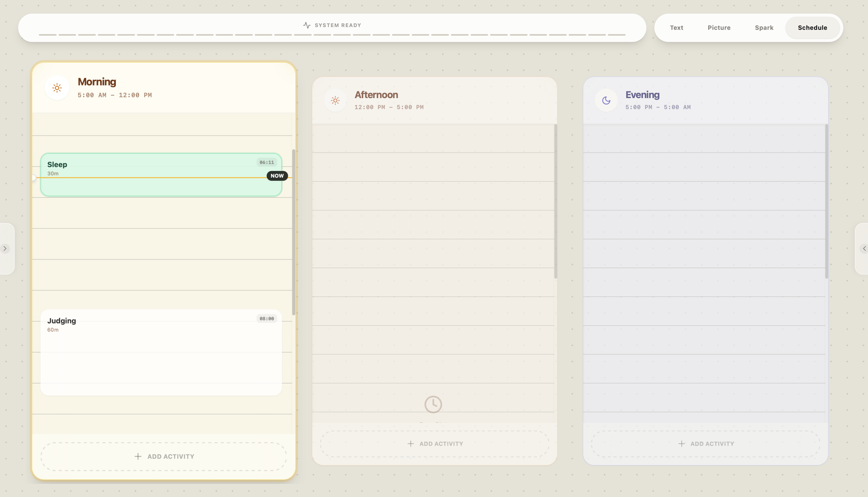Image resolution: width=868 pixels, height=497 pixels.
Task: Expand the left side panel chevron
Action: pyautogui.click(x=5, y=248)
